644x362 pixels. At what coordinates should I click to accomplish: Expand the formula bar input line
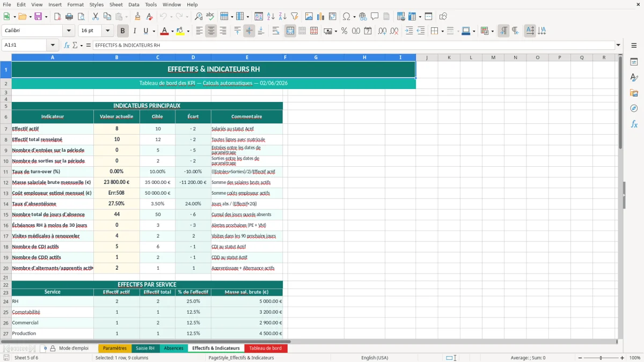tap(618, 46)
